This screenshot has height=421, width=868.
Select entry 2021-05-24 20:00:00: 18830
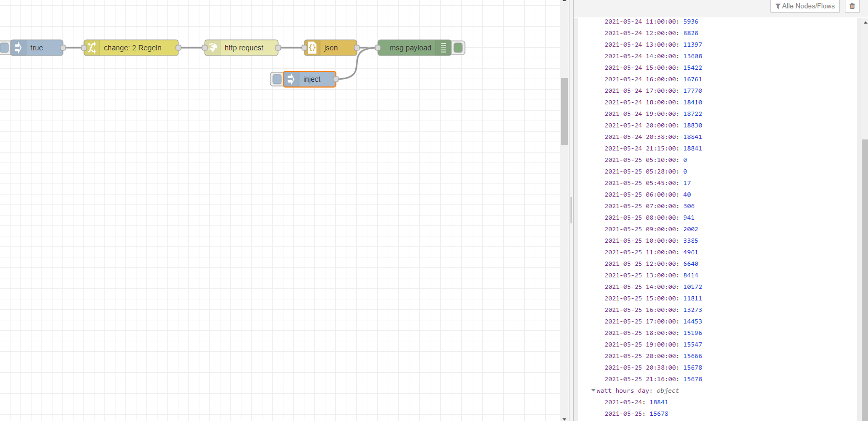(x=653, y=125)
